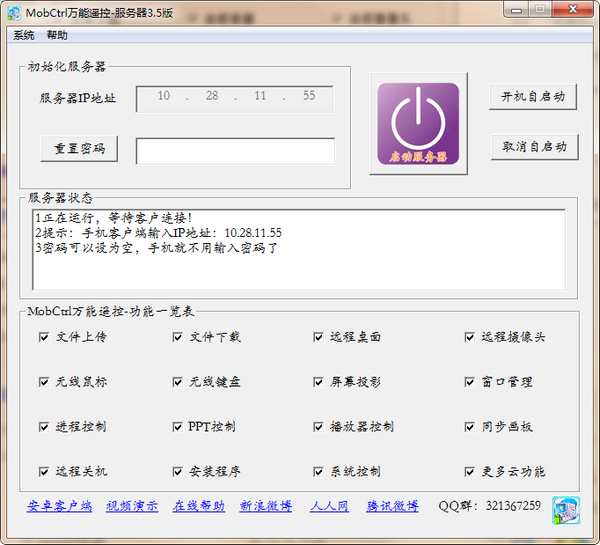The image size is (600, 545).
Task: Click the purple power start server button
Action: click(418, 124)
